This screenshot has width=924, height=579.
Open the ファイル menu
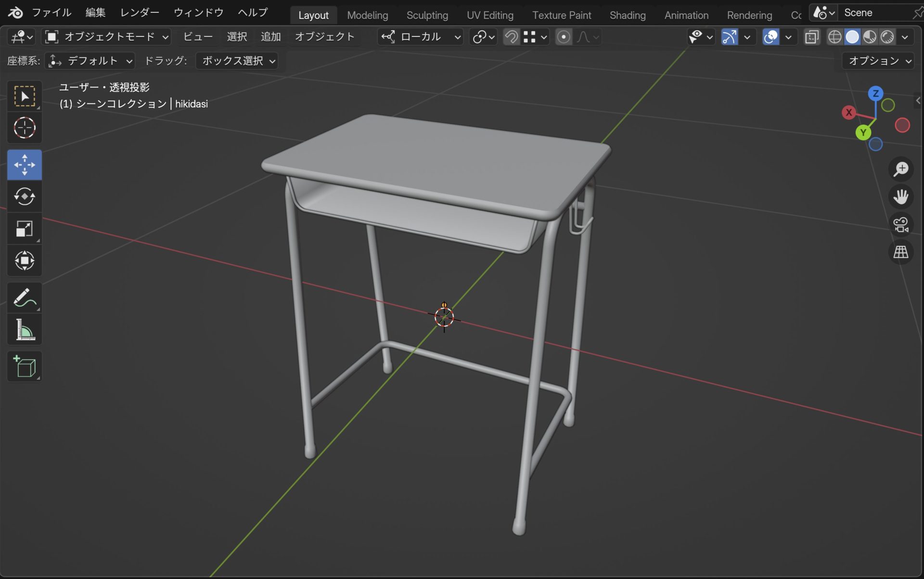[x=51, y=13]
